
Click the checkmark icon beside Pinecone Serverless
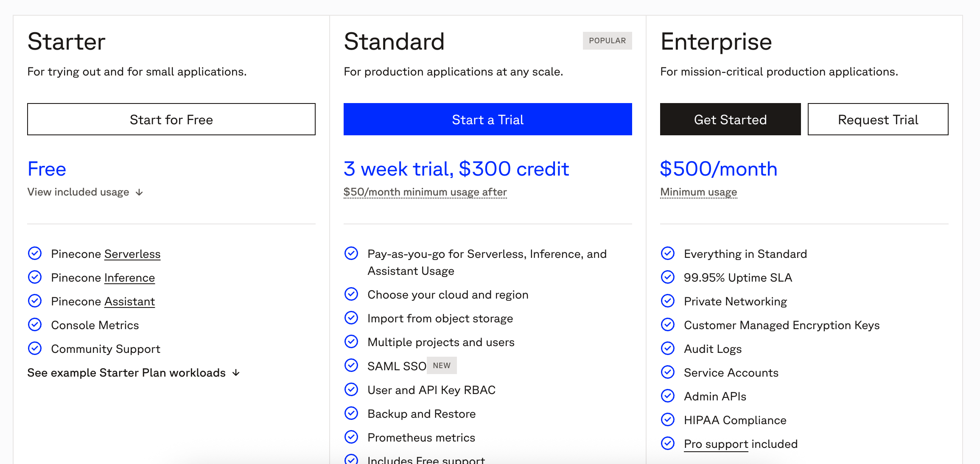[x=35, y=253]
